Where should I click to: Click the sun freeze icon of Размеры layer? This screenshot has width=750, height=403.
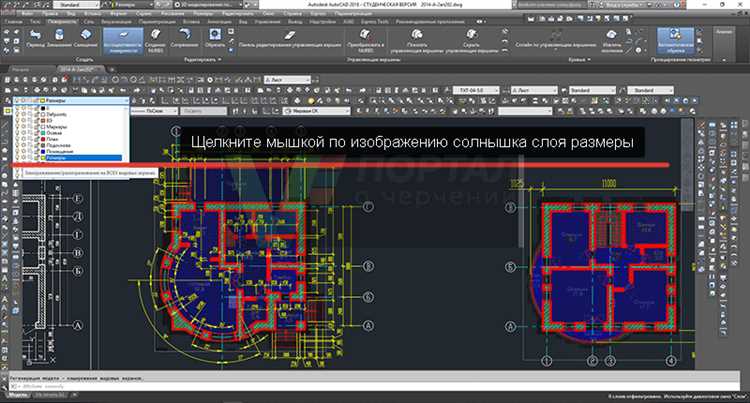tap(23, 158)
